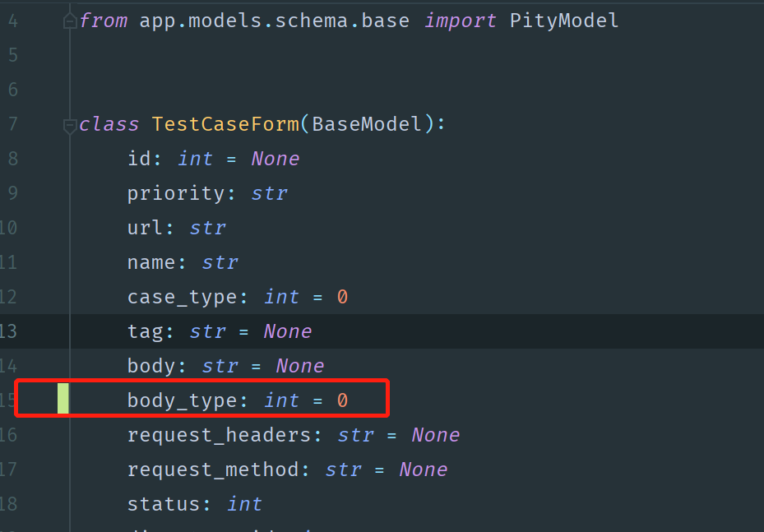Click the green change marker beside body_type

[63, 400]
